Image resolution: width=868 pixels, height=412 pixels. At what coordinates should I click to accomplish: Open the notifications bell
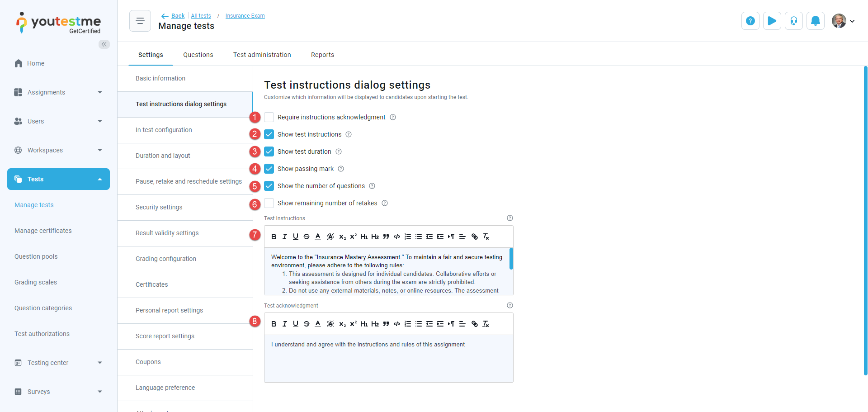coord(816,21)
